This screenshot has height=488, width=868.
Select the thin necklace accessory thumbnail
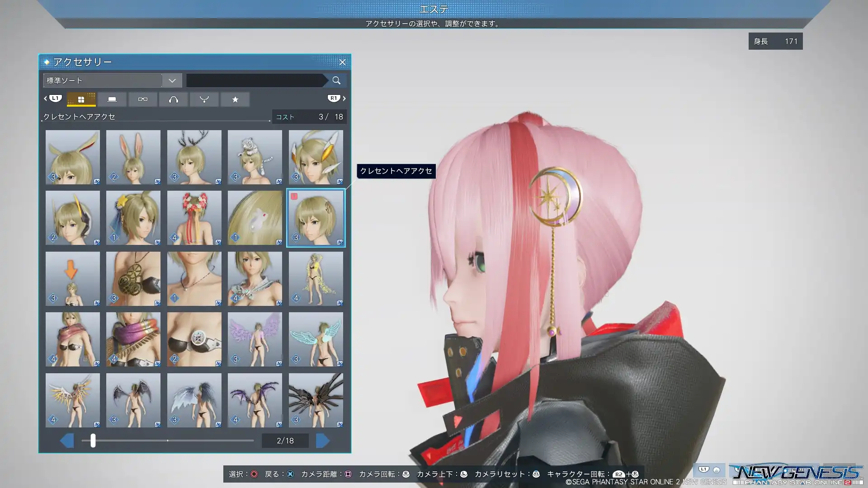coord(194,279)
